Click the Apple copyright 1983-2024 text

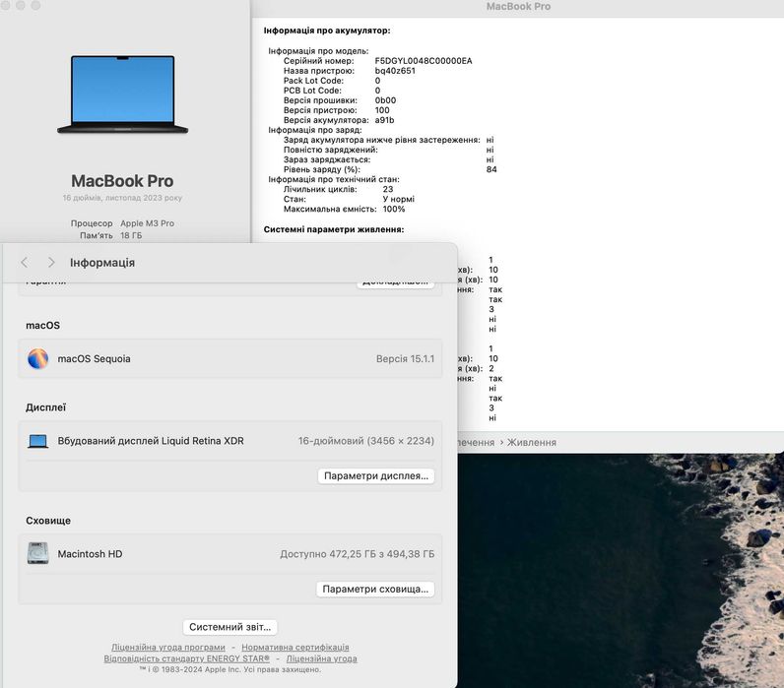point(230,669)
